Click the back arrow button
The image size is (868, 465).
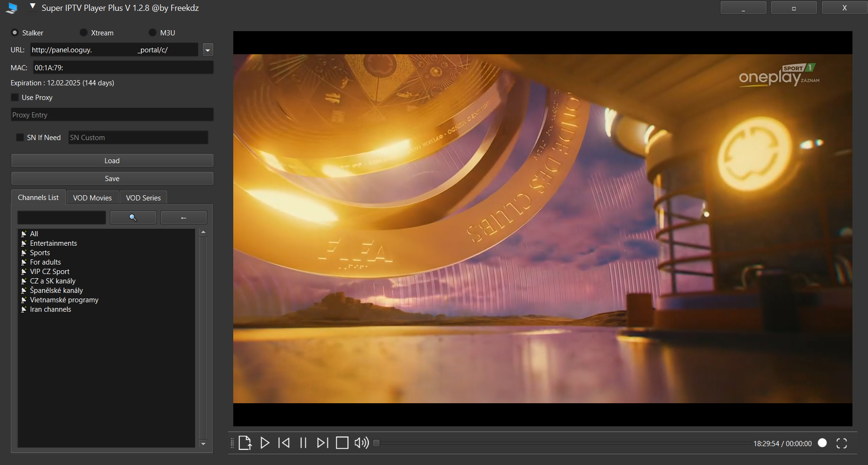tap(184, 217)
